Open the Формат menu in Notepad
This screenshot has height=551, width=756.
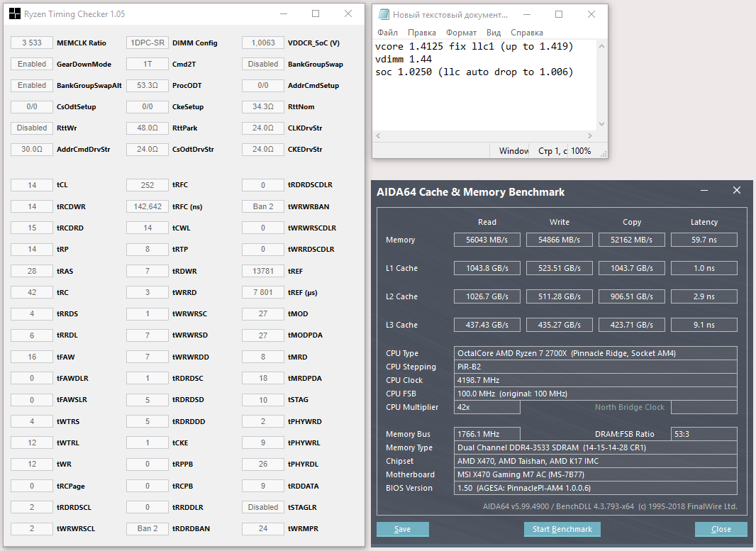coord(462,33)
